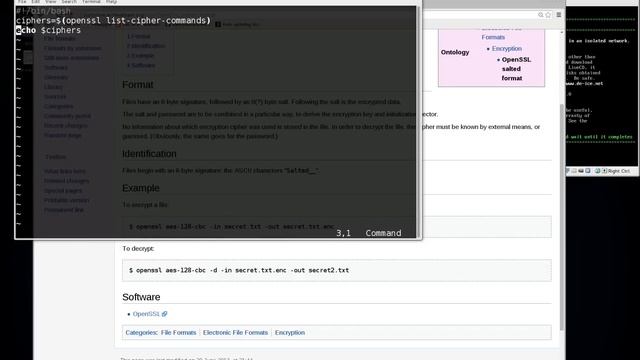Click the 'openssl aes-128-cbc -d' decrypt command block
Viewport: 640px width, 360px height.
pos(336,270)
